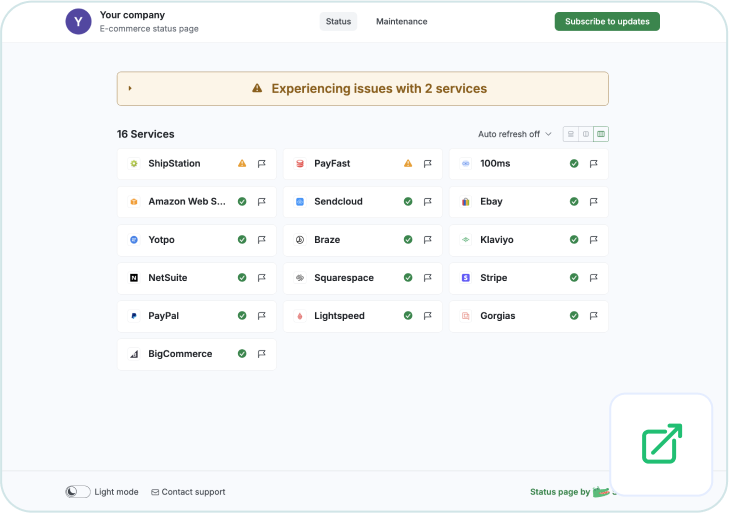Click the flag icon on Lightspeed card
This screenshot has width=729, height=513.
428,316
